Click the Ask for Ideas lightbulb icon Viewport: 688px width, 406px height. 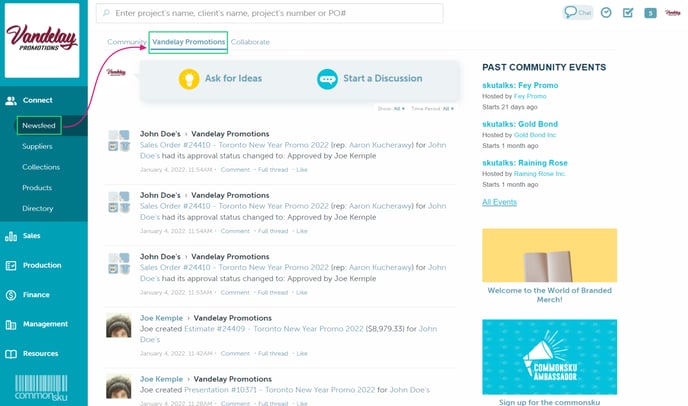[189, 79]
